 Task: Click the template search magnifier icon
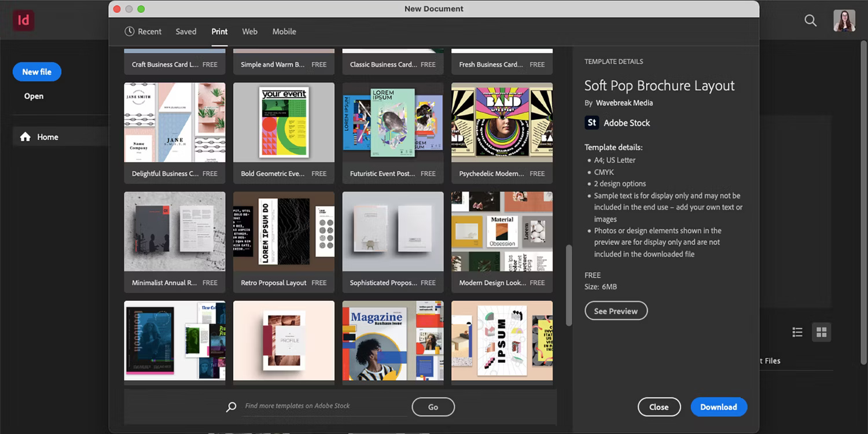(231, 407)
